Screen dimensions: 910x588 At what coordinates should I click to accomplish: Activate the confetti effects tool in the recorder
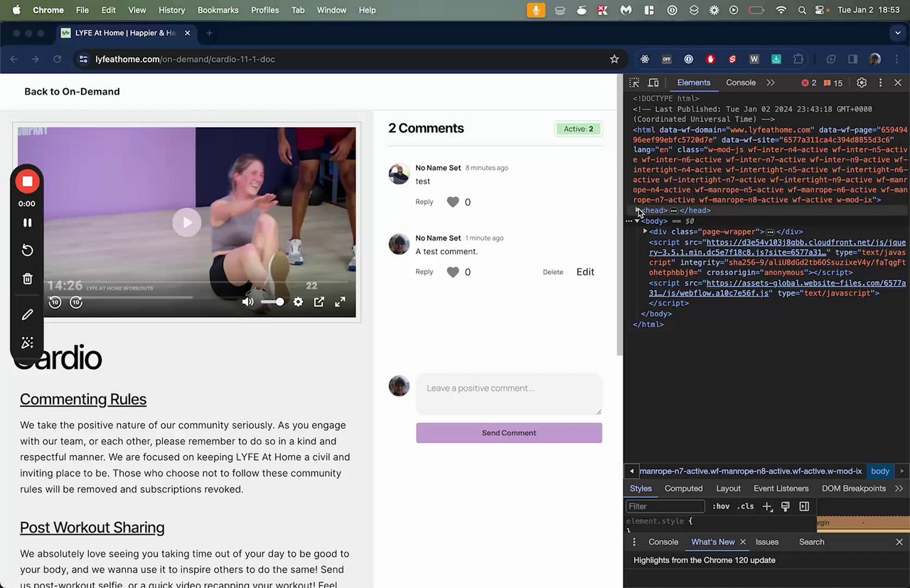pos(27,343)
